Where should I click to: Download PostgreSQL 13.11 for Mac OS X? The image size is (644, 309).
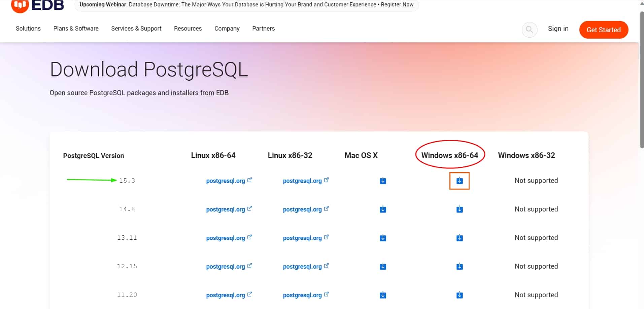pos(382,238)
